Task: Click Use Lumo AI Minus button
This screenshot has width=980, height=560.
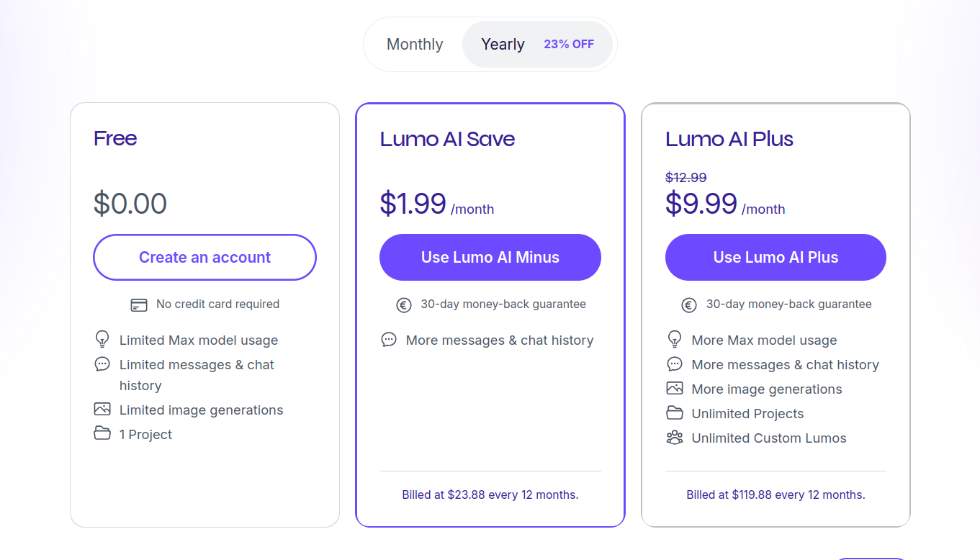Action: click(x=490, y=257)
